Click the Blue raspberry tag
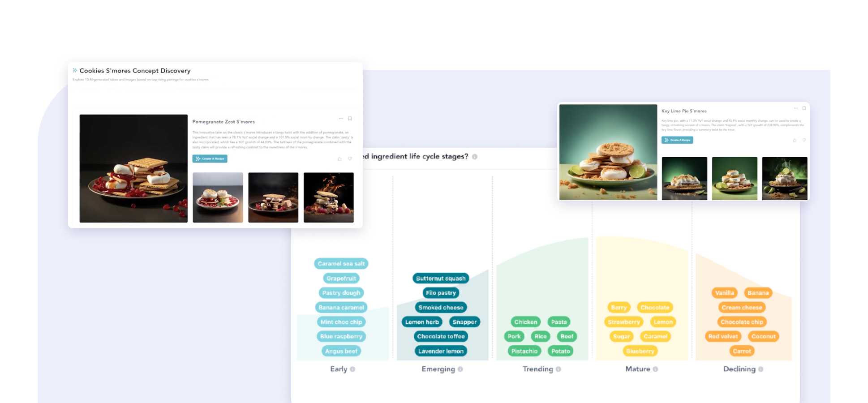The height and width of the screenshot is (403, 868). click(x=341, y=336)
